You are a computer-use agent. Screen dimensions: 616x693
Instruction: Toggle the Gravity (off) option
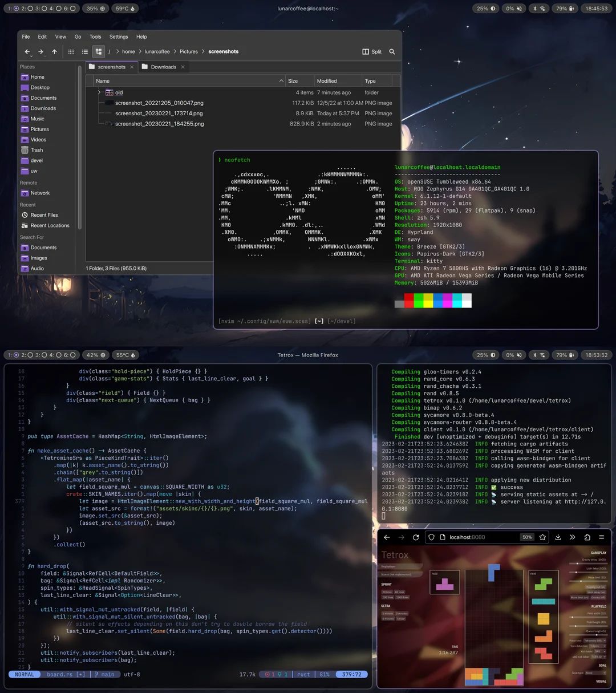(x=598, y=598)
